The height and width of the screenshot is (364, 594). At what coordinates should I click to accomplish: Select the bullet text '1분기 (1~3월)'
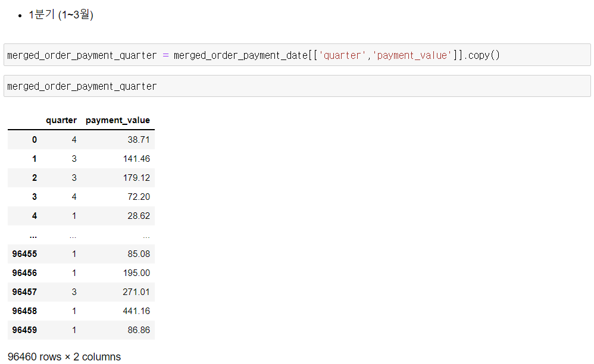(61, 15)
